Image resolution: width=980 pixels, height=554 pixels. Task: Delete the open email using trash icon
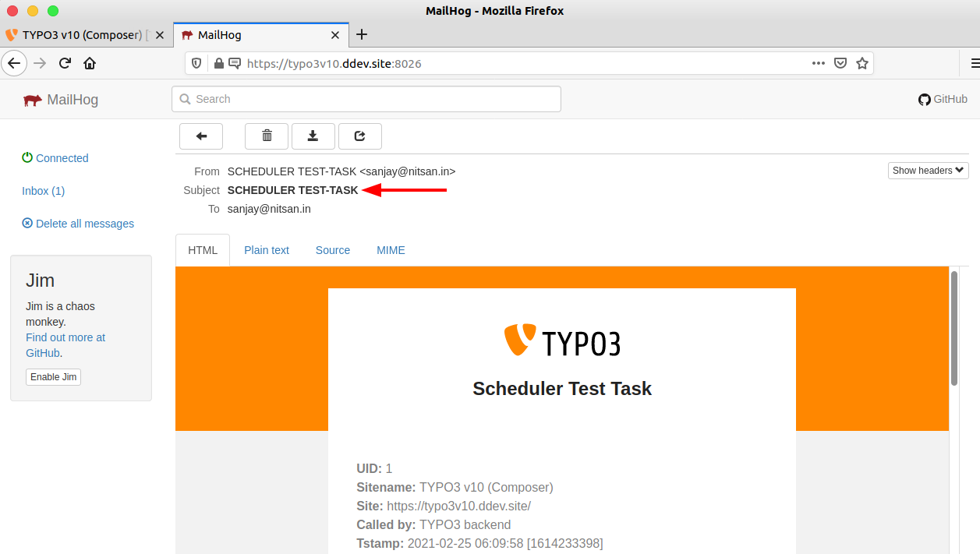[266, 136]
